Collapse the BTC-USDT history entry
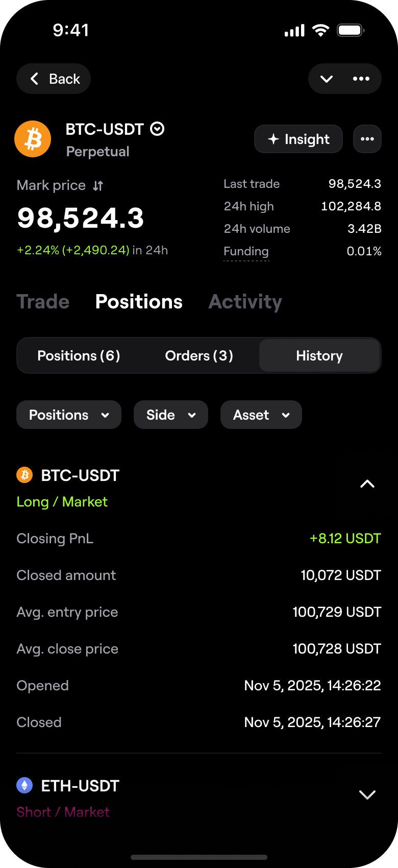This screenshot has height=868, width=398. point(367,484)
